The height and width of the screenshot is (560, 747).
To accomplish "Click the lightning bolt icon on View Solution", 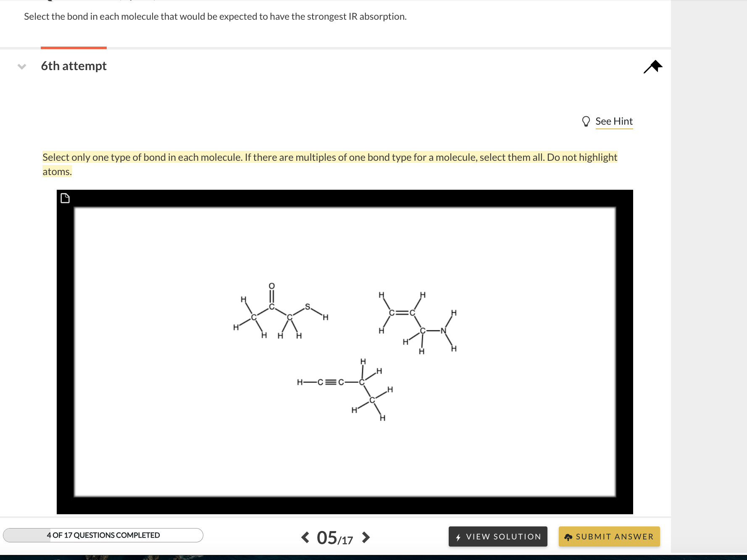I will point(458,536).
